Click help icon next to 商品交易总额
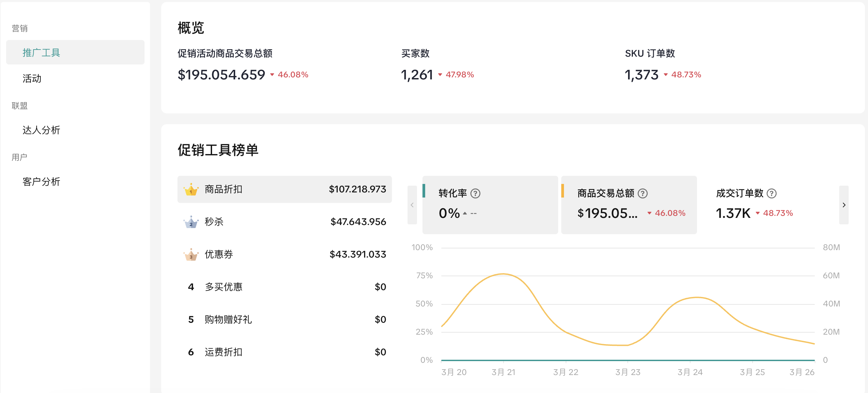The height and width of the screenshot is (393, 868). (x=643, y=193)
